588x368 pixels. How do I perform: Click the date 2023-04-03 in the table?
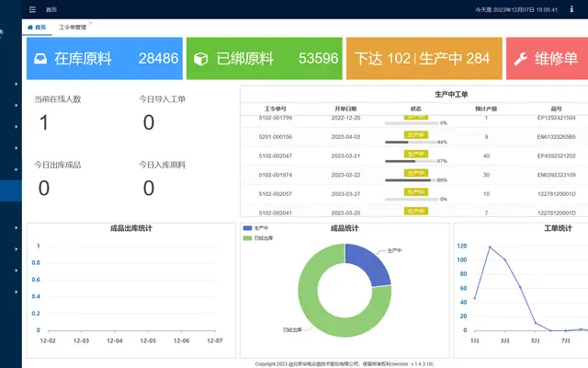coord(345,137)
